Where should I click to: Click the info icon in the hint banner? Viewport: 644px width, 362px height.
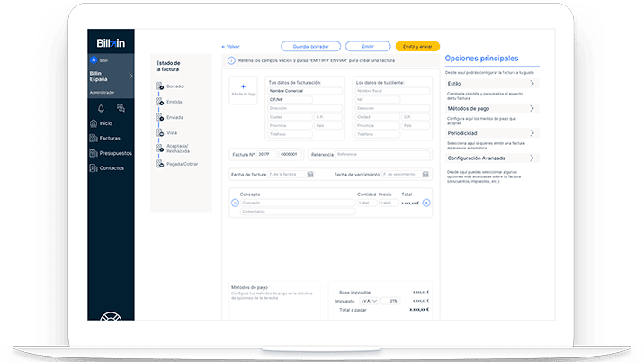point(231,60)
